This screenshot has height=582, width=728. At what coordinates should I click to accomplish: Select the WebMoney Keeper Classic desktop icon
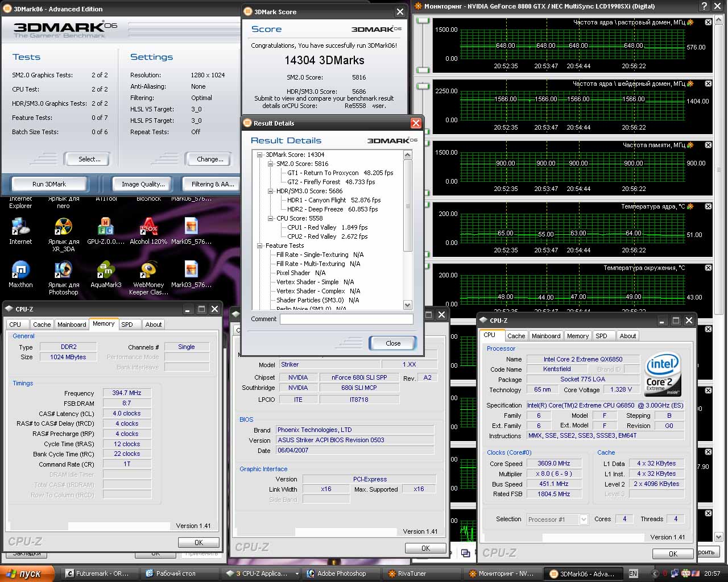148,278
